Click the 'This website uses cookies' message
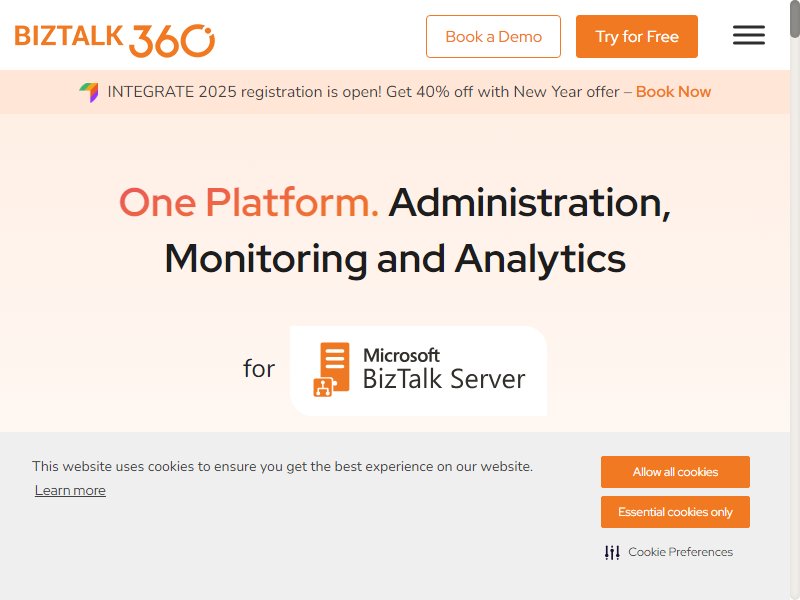This screenshot has width=800, height=600. pyautogui.click(x=282, y=466)
